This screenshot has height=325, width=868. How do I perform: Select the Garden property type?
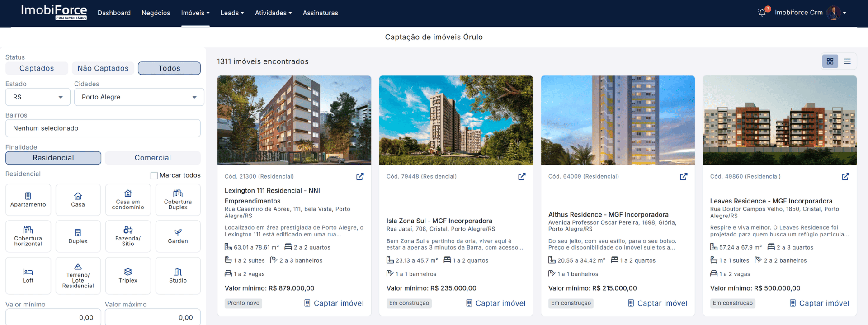coord(178,236)
